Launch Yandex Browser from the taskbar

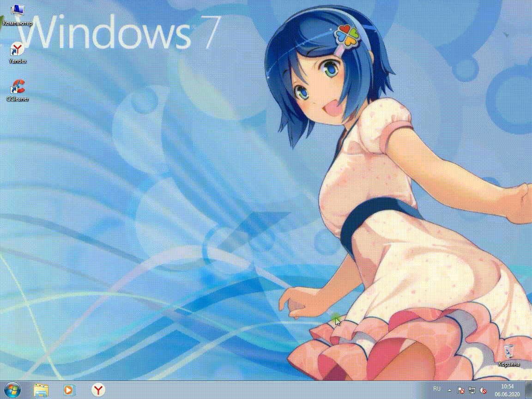coord(98,390)
